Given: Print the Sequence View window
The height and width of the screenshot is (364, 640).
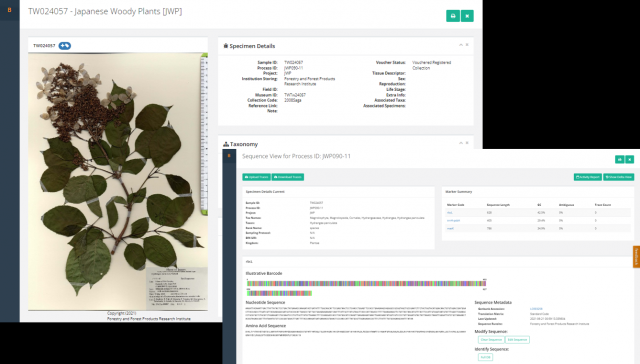Looking at the screenshot, I should (x=620, y=159).
